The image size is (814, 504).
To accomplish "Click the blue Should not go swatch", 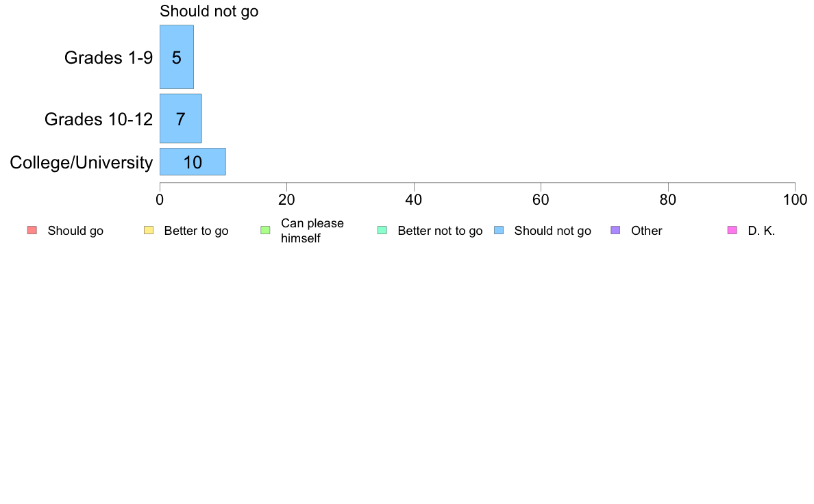I will tap(499, 231).
